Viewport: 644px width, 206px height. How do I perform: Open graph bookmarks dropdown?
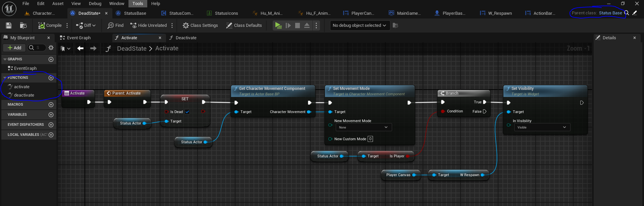[65, 49]
